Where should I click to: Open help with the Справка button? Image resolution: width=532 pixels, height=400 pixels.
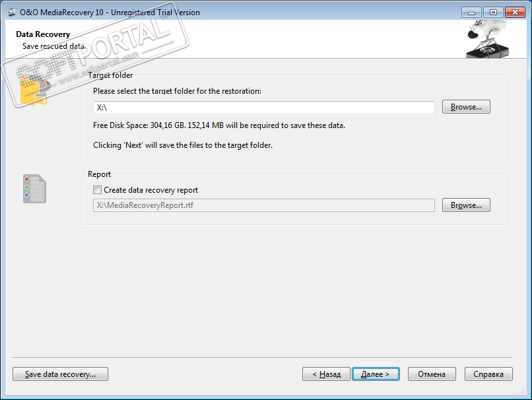point(488,374)
